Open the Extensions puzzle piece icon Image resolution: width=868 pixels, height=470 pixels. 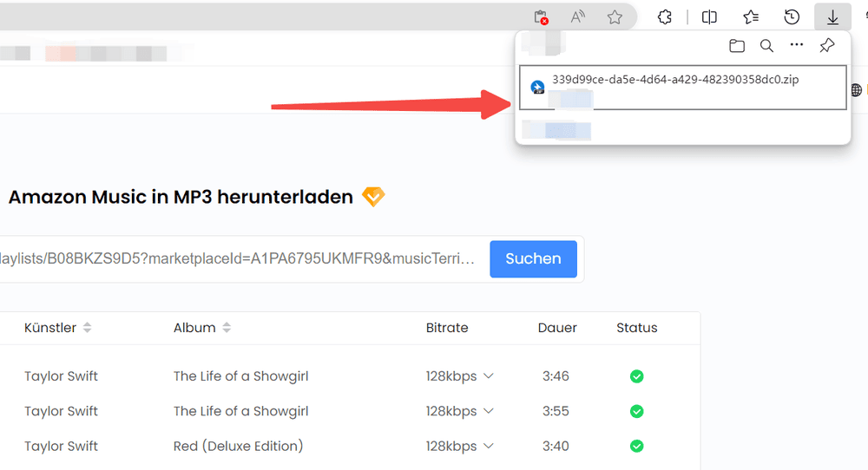(x=665, y=17)
